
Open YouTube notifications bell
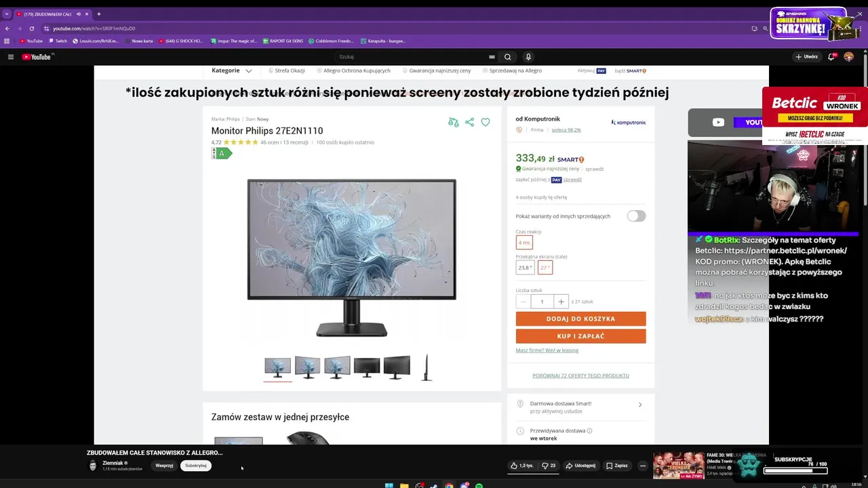(831, 57)
